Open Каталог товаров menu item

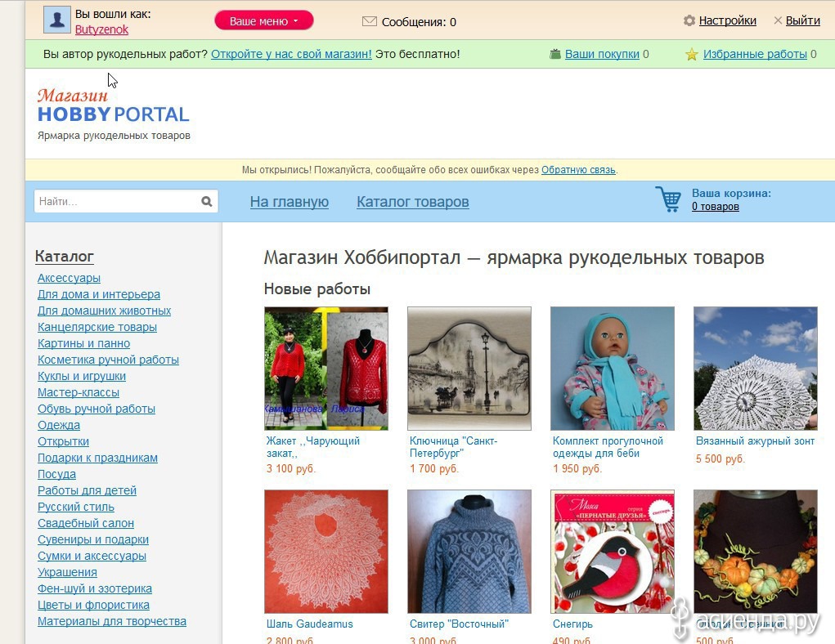coord(413,202)
